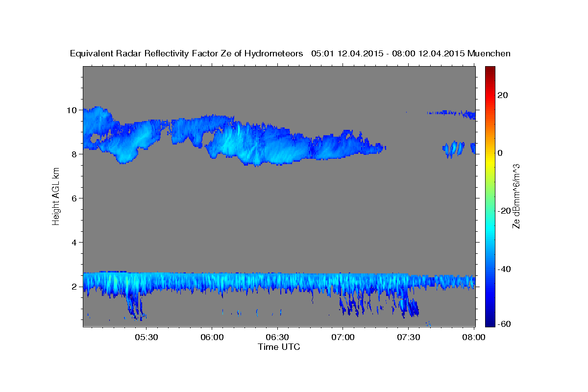Click the '08:00' time tick label
The height and width of the screenshot is (392, 588).
coord(473,338)
